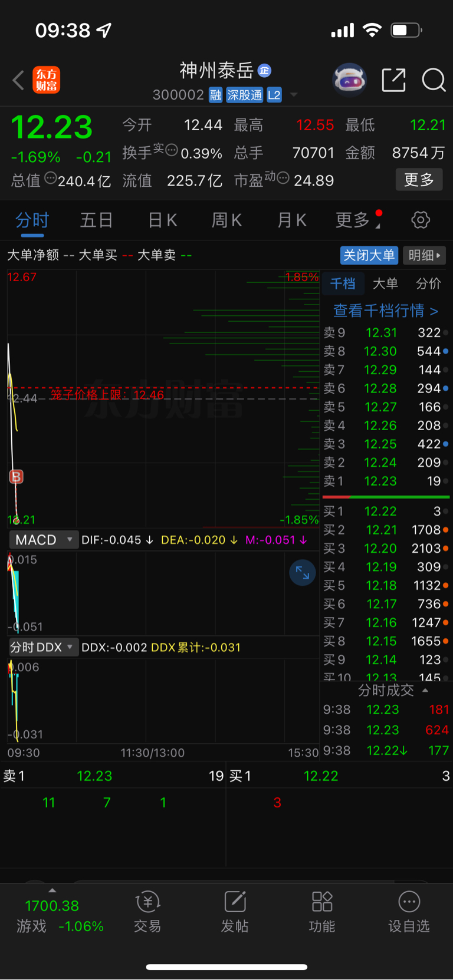Image resolution: width=453 pixels, height=980 pixels.
Task: Open MACD indicator dropdown
Action: 44,540
